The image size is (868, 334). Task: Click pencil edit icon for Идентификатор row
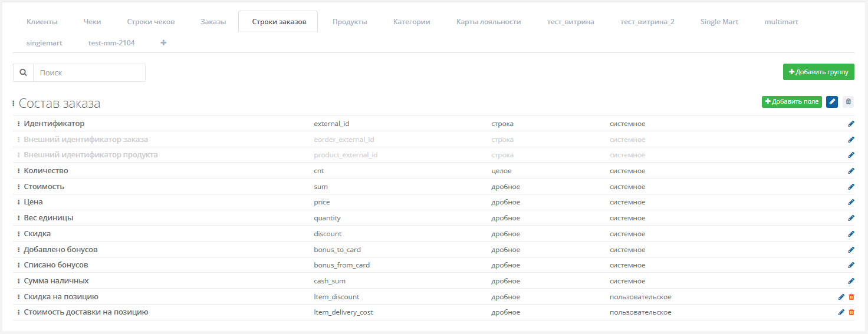click(851, 124)
